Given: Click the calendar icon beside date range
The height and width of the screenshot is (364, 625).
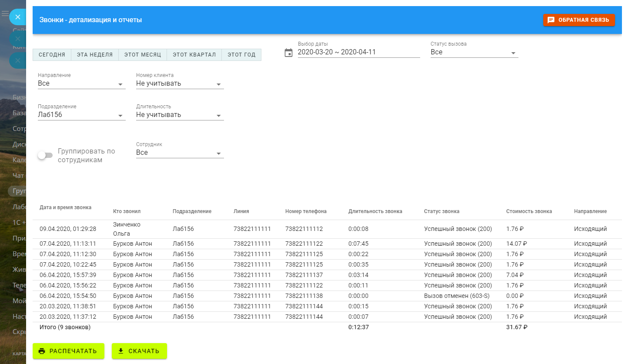Looking at the screenshot, I should pyautogui.click(x=288, y=53).
